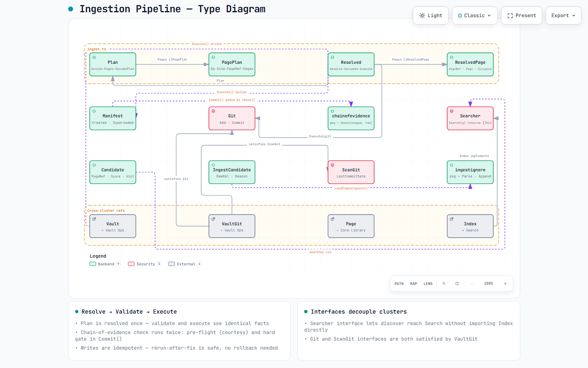588x368 pixels.
Task: Click the code-bracket icon on the Candidate node
Action: point(94,165)
